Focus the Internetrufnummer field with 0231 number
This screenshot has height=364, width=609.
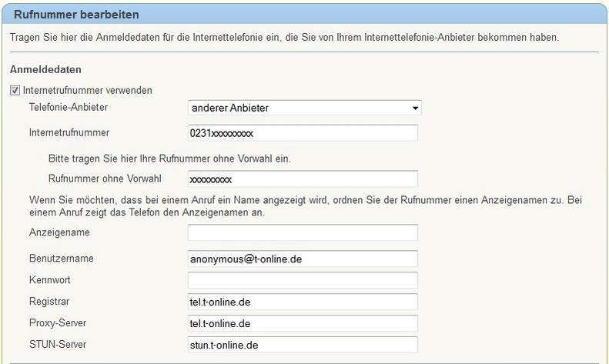click(x=303, y=133)
